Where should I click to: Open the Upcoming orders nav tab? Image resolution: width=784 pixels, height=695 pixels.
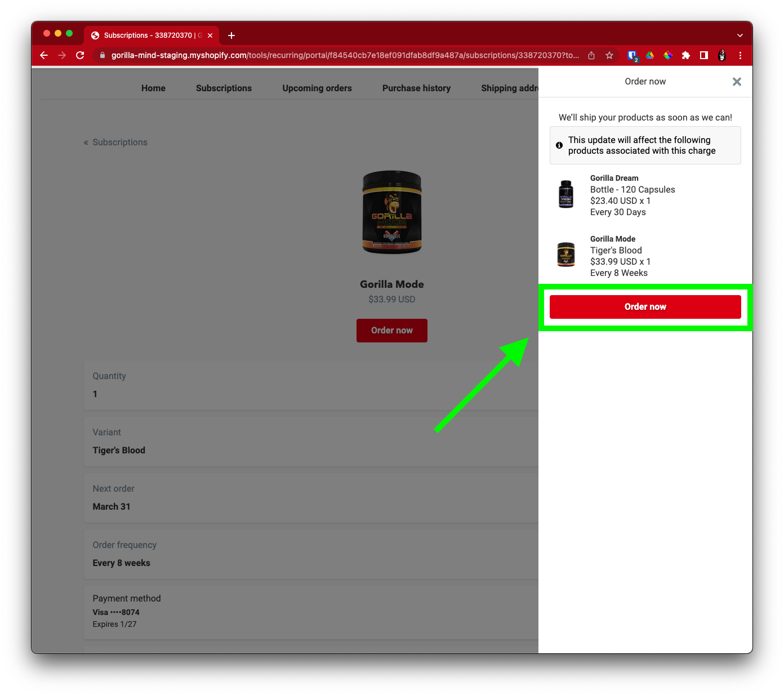point(317,88)
